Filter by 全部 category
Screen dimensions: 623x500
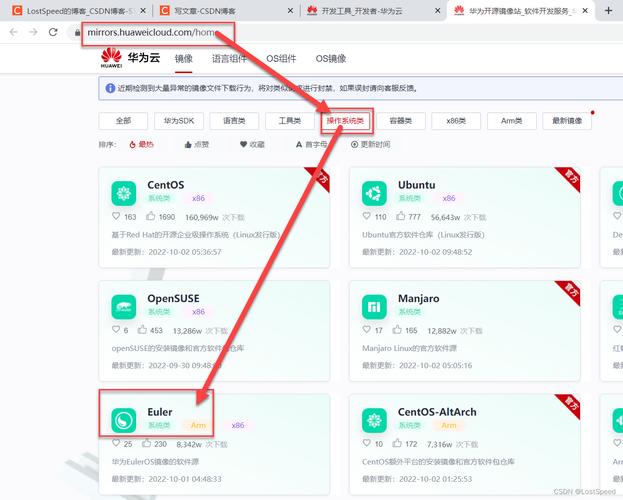coord(123,121)
